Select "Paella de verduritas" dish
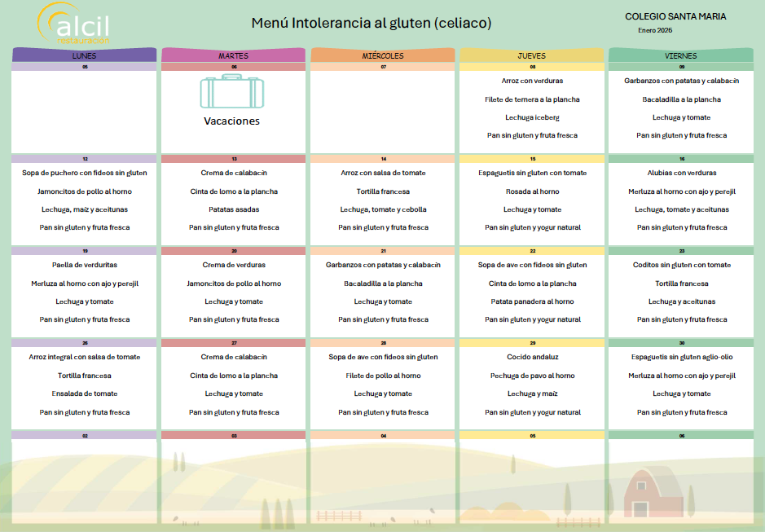This screenshot has width=765, height=532. click(x=84, y=265)
